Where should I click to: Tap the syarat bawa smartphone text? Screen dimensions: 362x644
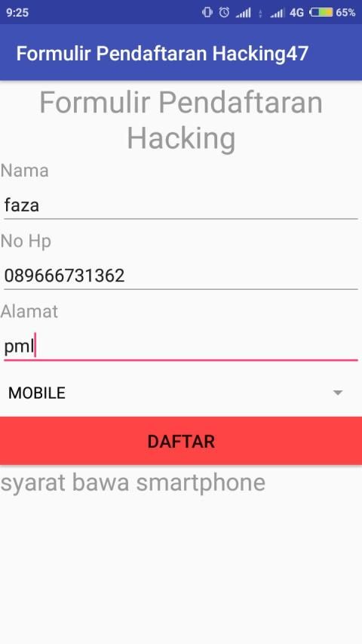[x=133, y=483]
